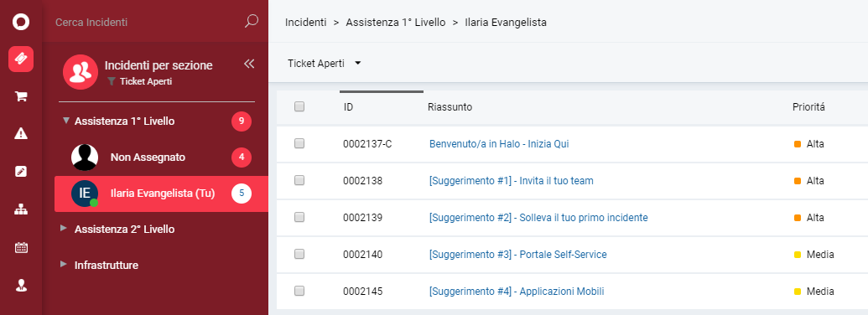Open the calendar icon in left rail
The height and width of the screenshot is (315, 868).
tap(21, 248)
